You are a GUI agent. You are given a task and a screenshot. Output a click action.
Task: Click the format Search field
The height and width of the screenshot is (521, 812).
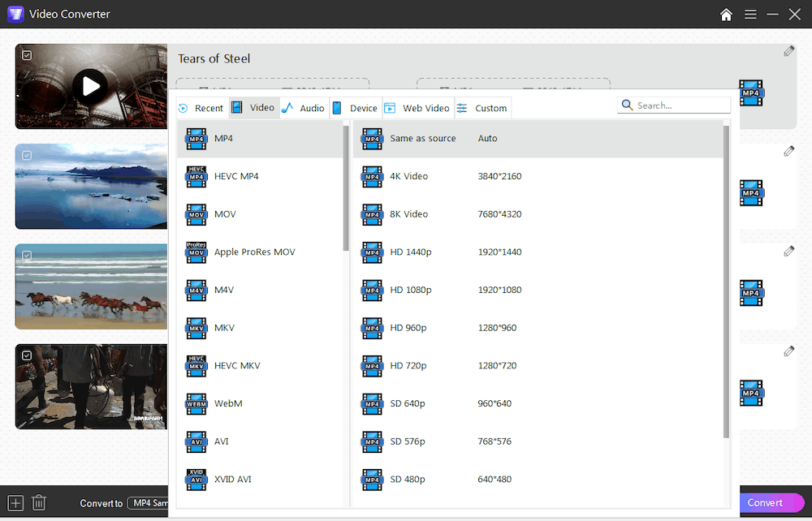[674, 105]
